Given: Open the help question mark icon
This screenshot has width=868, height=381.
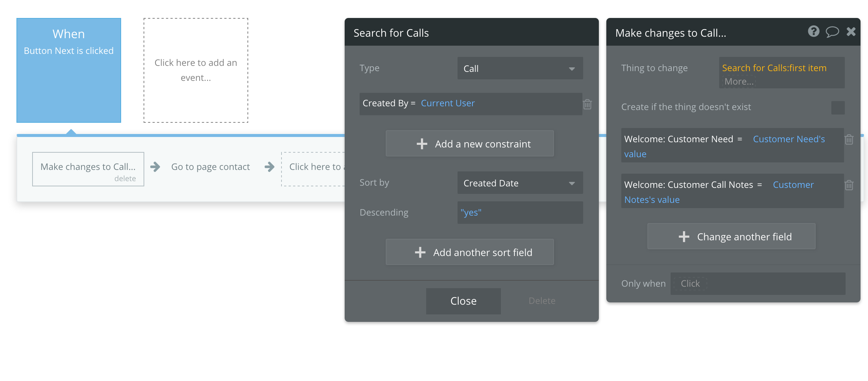Looking at the screenshot, I should click(813, 31).
